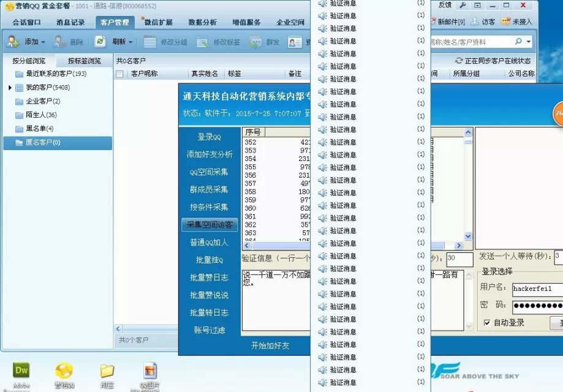Switch to the 数据分析 tab

point(202,22)
